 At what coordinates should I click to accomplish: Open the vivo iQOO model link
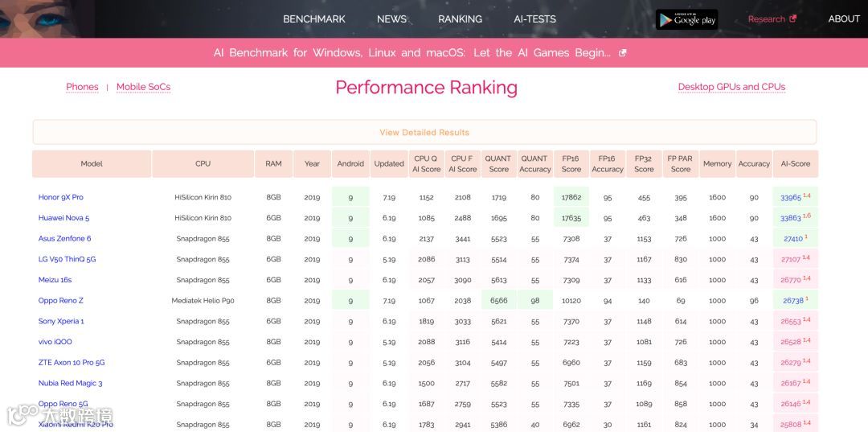coord(55,342)
